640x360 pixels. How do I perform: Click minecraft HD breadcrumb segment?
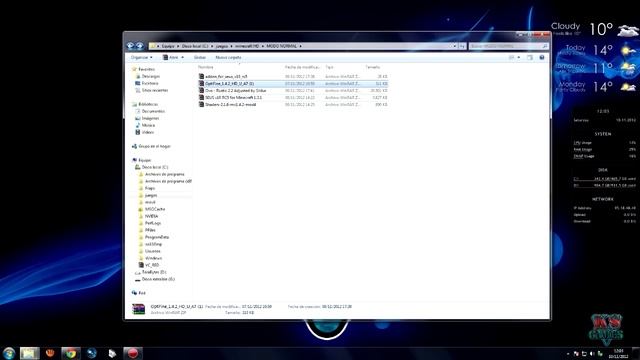[247, 46]
